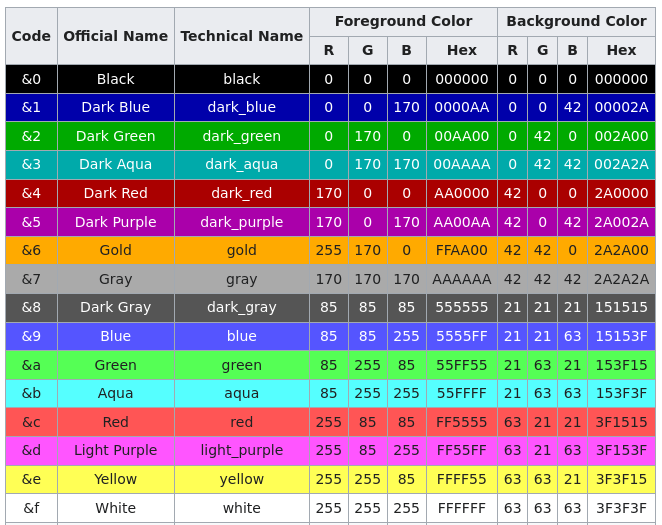Select the 5555FF hex value

[x=461, y=336]
